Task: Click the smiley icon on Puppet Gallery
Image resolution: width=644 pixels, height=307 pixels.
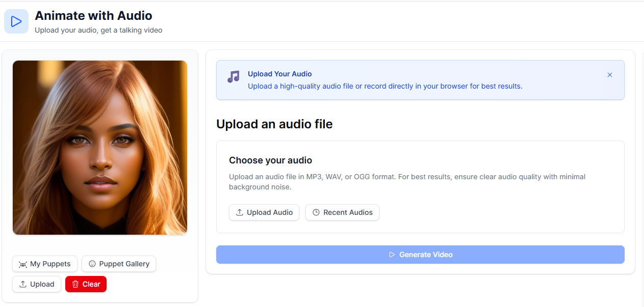Action: point(92,264)
